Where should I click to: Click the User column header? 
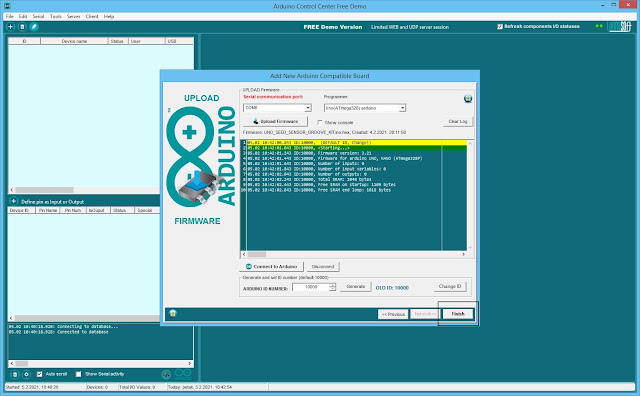[x=147, y=41]
